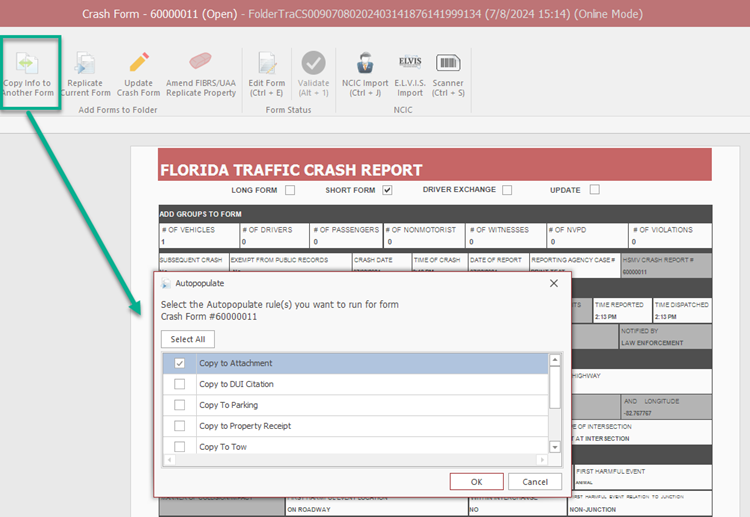Open E.L.V.I.S. Import tool
Viewport: 750px width, 517px height.
click(409, 62)
